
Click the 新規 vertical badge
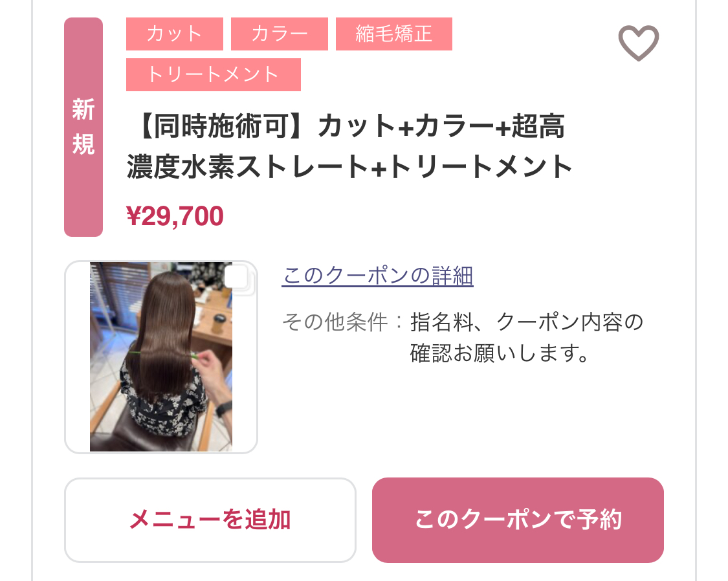coord(83,127)
